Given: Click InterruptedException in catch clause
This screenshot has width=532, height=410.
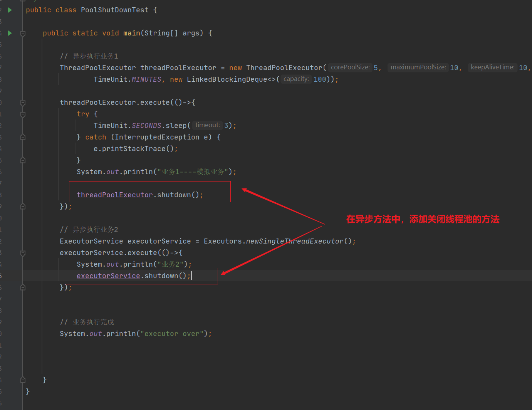Looking at the screenshot, I should coord(157,137).
